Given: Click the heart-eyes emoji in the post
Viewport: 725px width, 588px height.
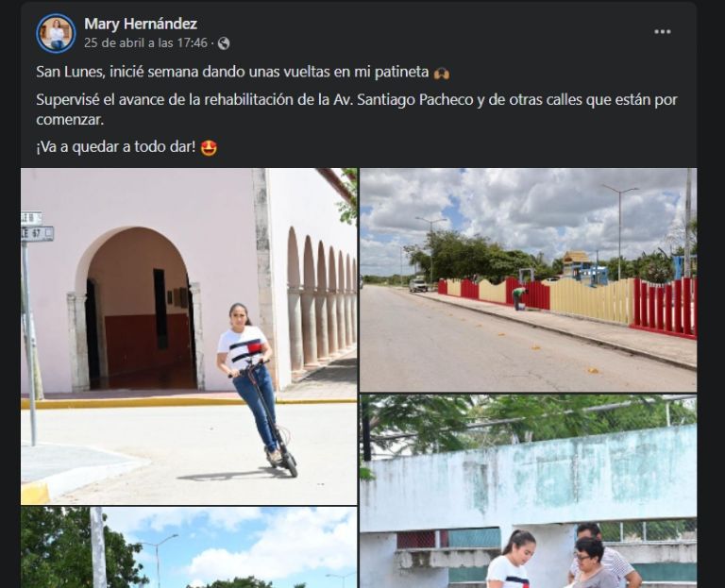Looking at the screenshot, I should [209, 148].
